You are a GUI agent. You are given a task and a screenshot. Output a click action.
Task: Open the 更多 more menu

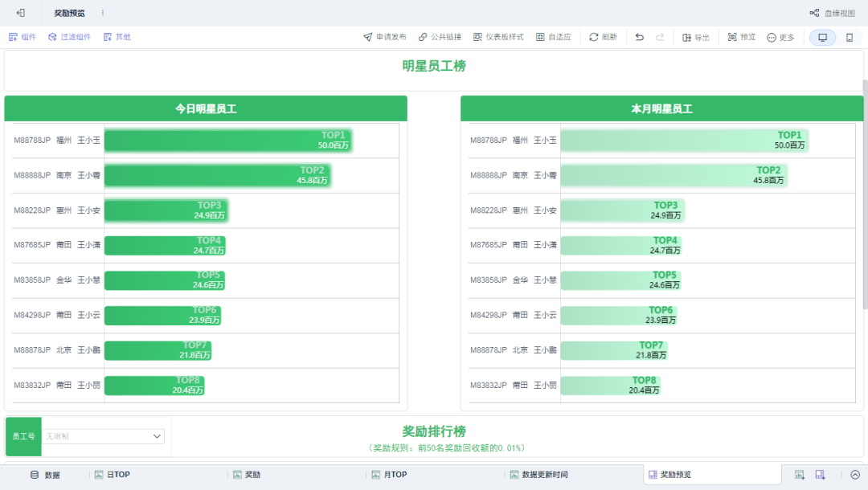(x=780, y=37)
